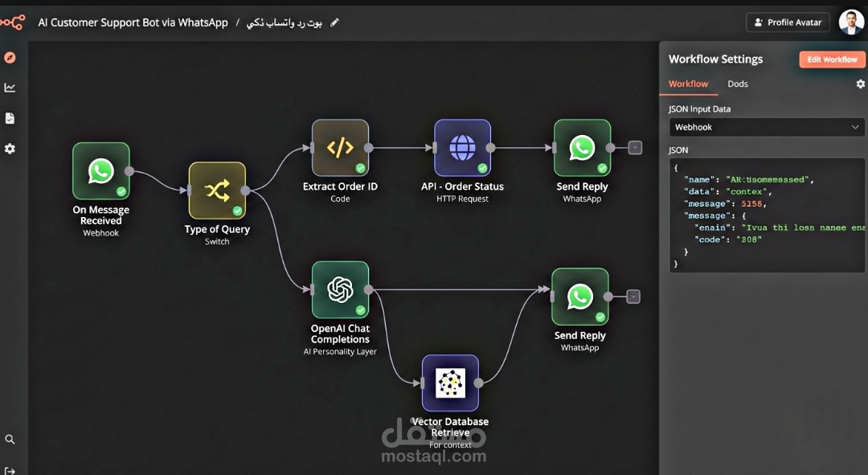The image size is (868, 475).
Task: Select the OpenAI Chat Completions node
Action: 340,289
